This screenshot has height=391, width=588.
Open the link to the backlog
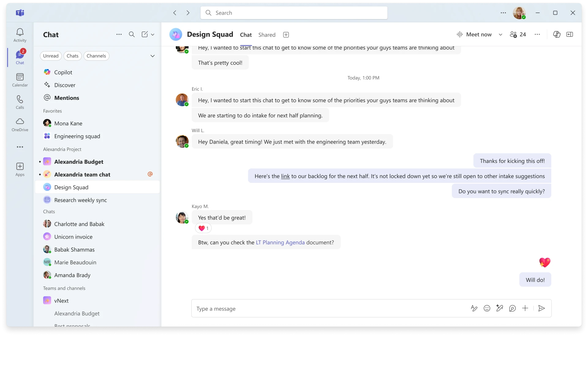point(285,176)
